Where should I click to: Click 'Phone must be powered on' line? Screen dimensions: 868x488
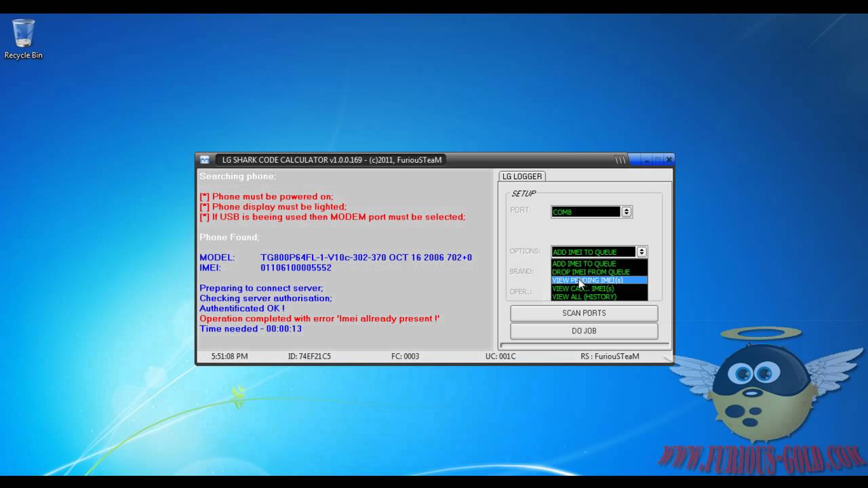coord(267,197)
